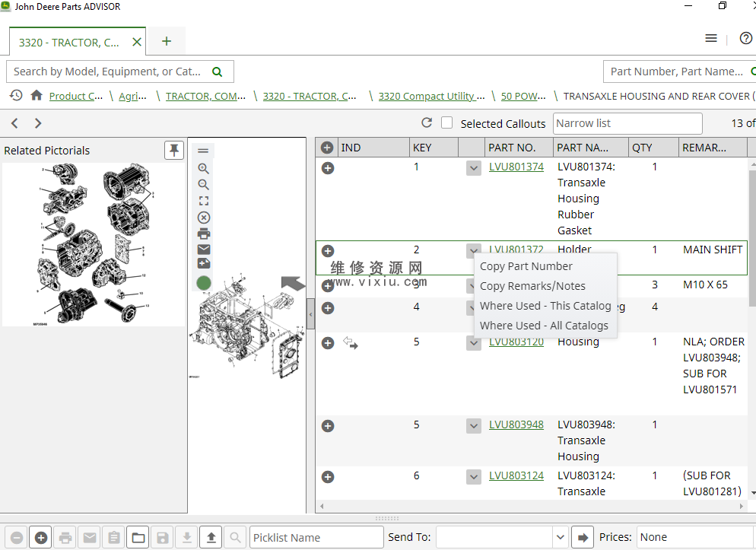Zoom out on the pictorial
This screenshot has height=550, width=756.
pyautogui.click(x=204, y=185)
